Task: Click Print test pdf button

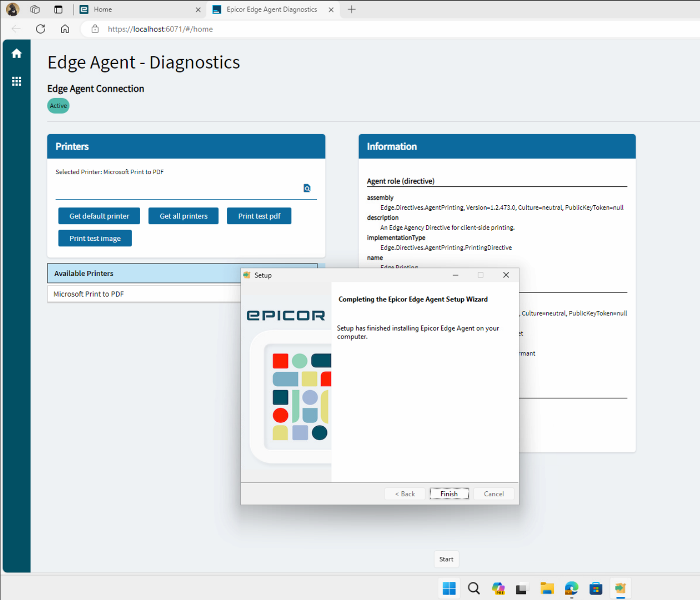Action: 259,216
